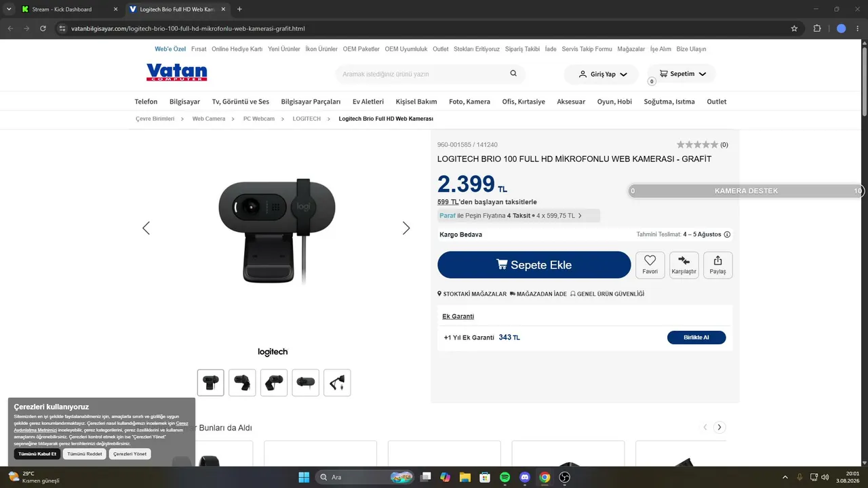Click the search magnifier icon in Vatan search bar
The image size is (868, 488).
pyautogui.click(x=513, y=73)
